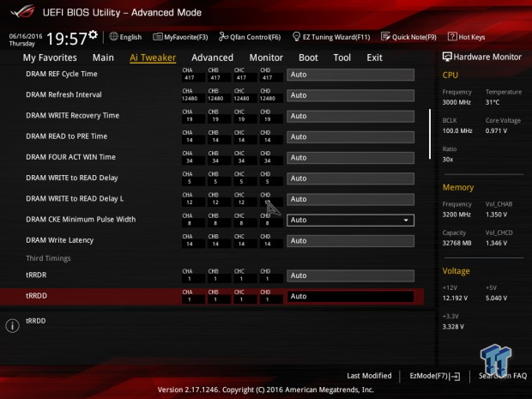Image resolution: width=532 pixels, height=399 pixels.
Task: Click the CPU 3000 MHz frequency value
Action: coord(456,102)
